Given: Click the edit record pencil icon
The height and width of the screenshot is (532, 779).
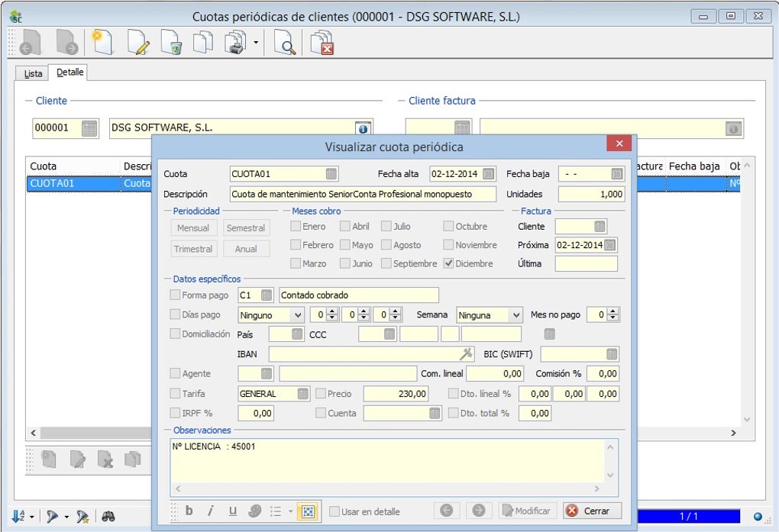Looking at the screenshot, I should pyautogui.click(x=138, y=44).
